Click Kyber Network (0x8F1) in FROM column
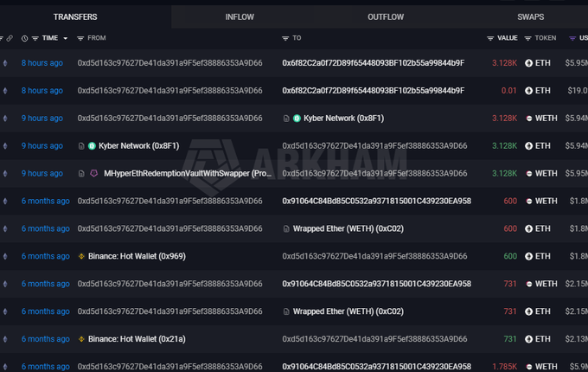 138,146
